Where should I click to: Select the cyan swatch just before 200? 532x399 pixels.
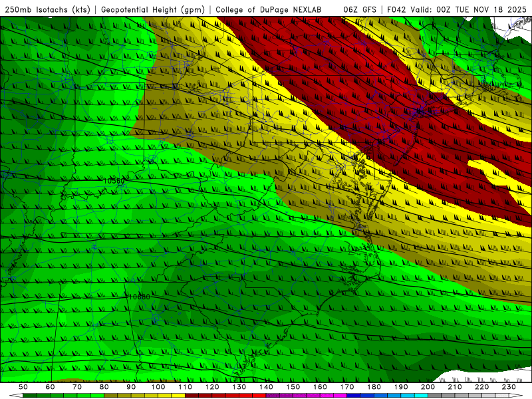coord(421,396)
